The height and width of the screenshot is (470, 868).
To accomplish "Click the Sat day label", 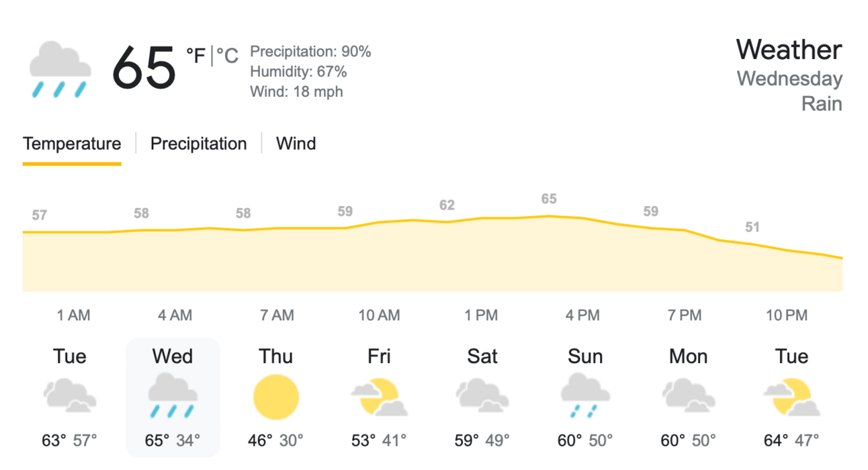I will coord(482,356).
